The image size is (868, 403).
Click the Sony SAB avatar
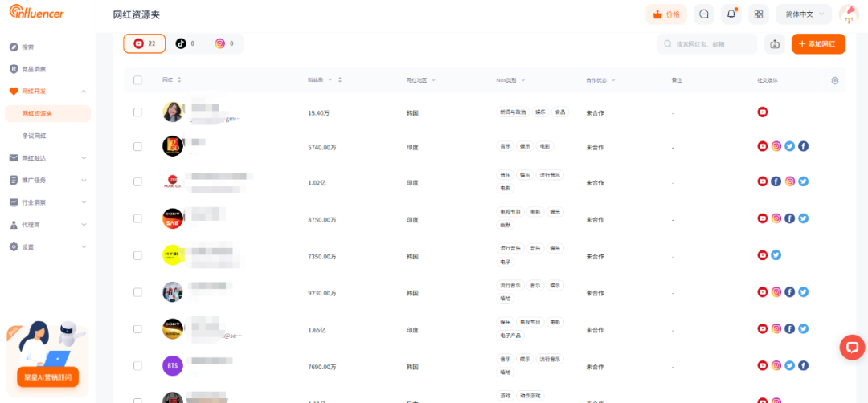(x=172, y=218)
